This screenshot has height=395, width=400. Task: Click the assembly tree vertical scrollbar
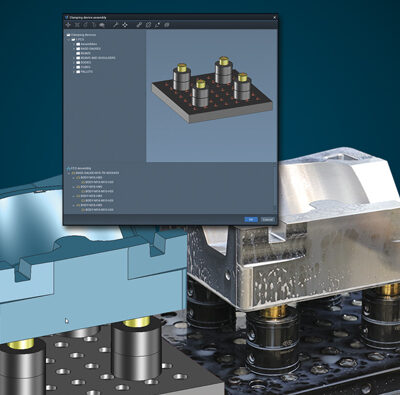pyautogui.click(x=275, y=188)
